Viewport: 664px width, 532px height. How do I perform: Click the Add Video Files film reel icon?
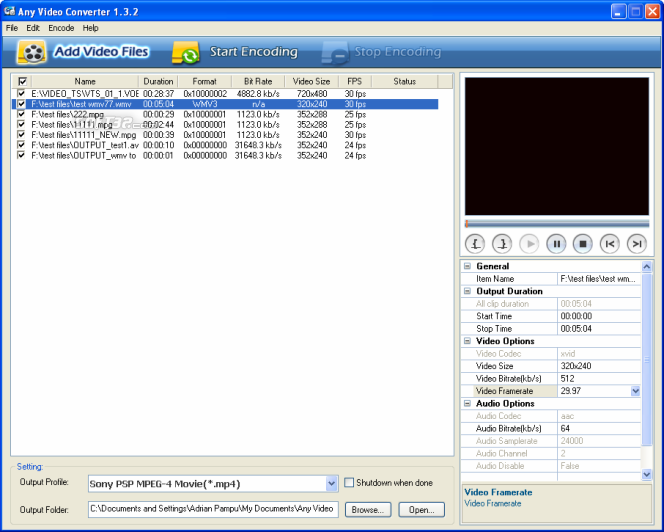pos(31,52)
